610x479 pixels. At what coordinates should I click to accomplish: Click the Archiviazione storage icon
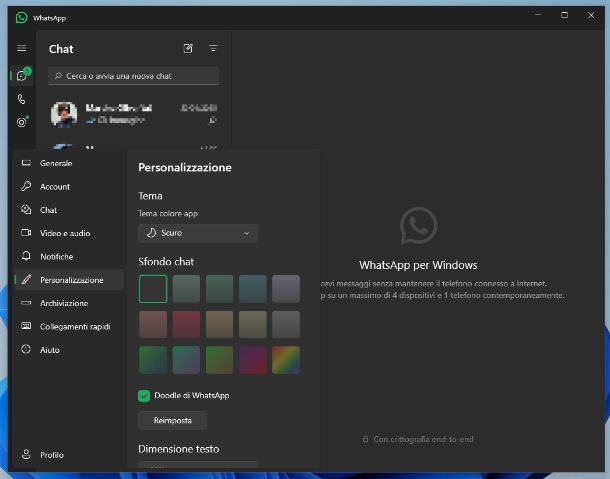tap(26, 303)
